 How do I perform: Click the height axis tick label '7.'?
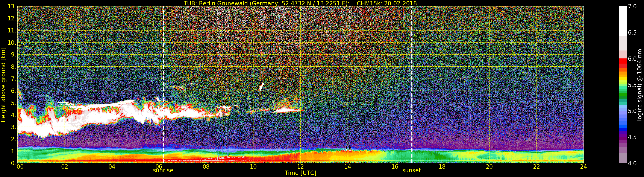click(x=14, y=79)
